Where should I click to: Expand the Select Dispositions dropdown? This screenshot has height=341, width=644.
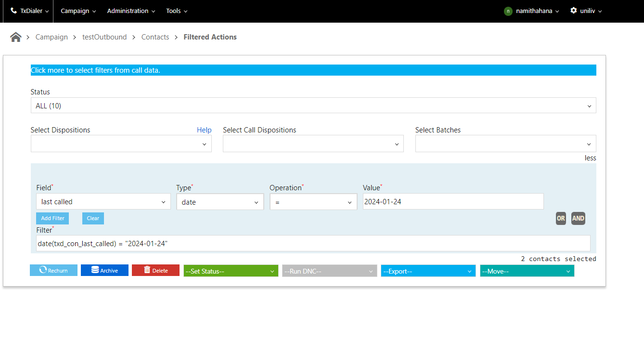[121, 144]
